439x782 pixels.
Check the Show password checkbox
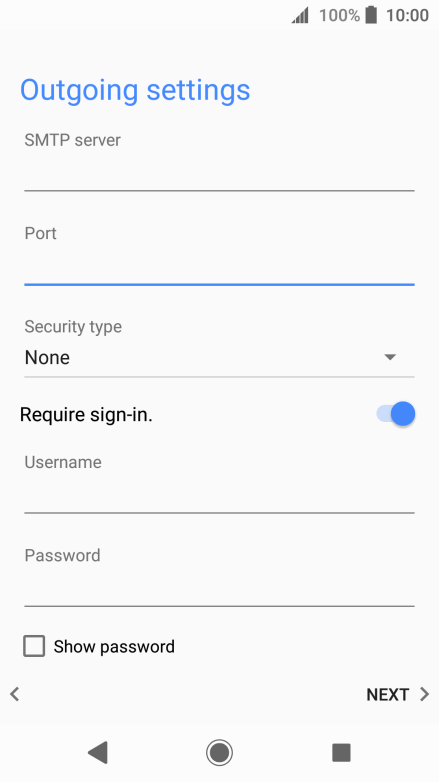pyautogui.click(x=34, y=646)
